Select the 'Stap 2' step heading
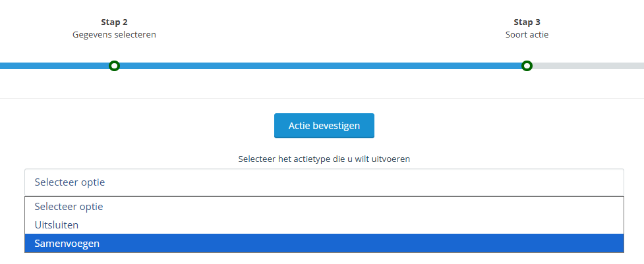 (x=114, y=22)
